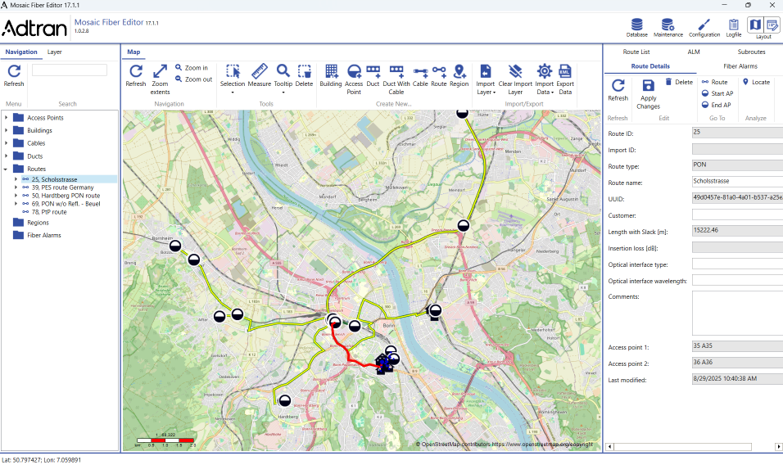783x465 pixels.
Task: Click the Customer input field
Action: coord(738,215)
